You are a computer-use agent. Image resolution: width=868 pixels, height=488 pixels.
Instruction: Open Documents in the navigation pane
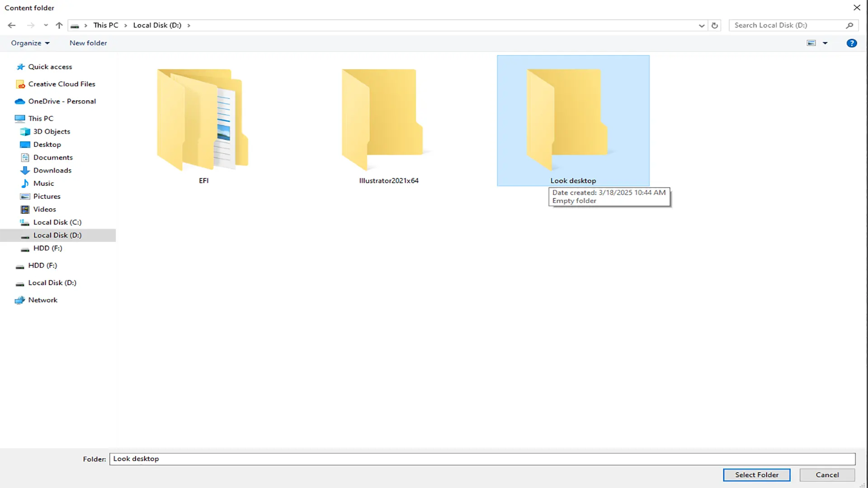pos(53,157)
